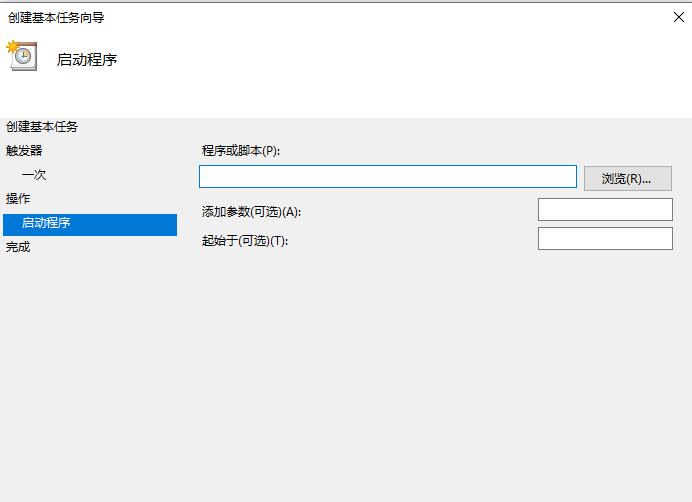Go to 触发器 step in sidebar
Screen dimensions: 692x502
tap(24, 151)
